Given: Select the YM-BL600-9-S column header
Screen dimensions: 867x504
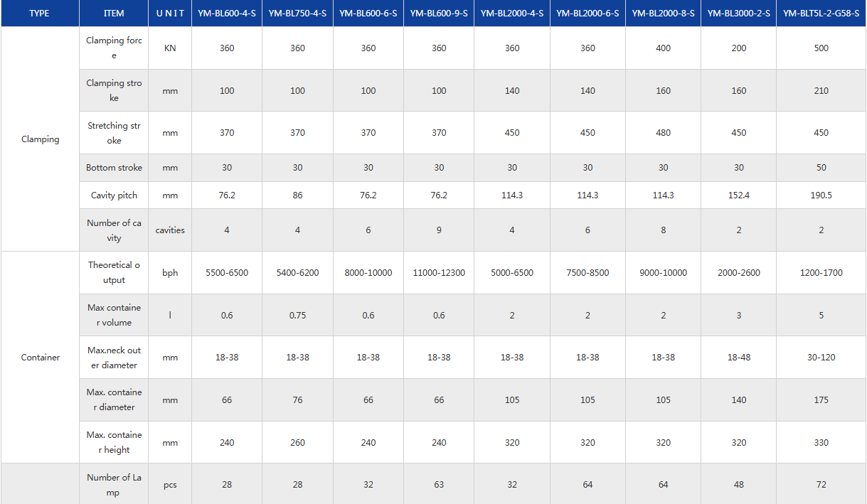Looking at the screenshot, I should 439,14.
